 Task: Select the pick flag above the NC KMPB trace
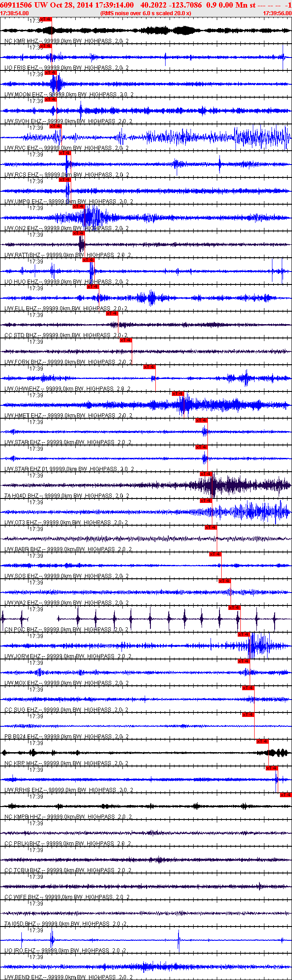coord(286,795)
